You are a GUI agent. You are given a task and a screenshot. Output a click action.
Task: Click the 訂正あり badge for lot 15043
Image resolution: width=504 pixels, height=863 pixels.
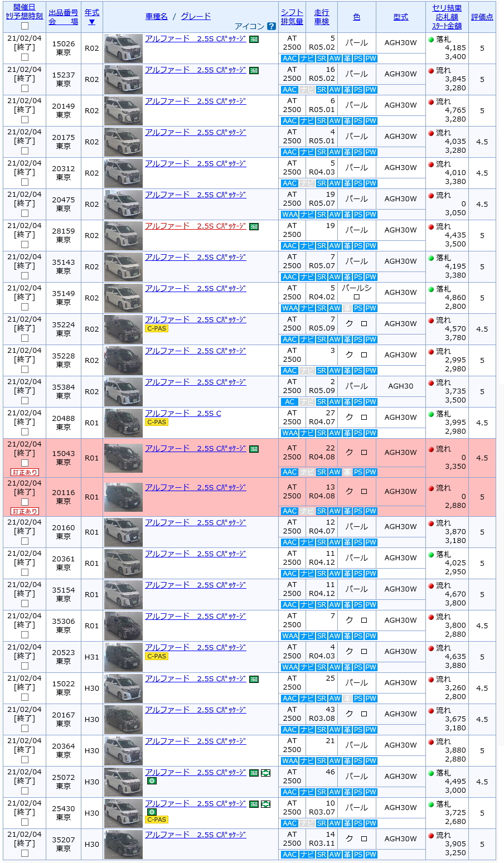pos(25,472)
